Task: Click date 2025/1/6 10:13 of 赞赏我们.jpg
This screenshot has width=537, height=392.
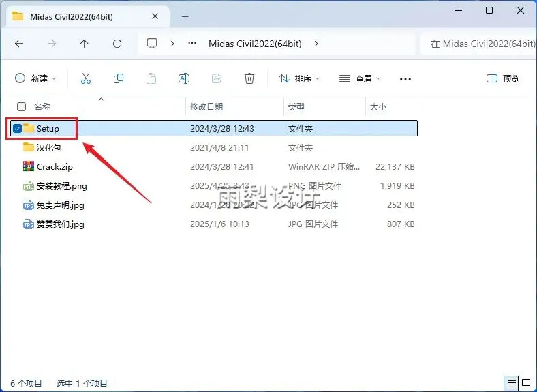Action: [219, 224]
